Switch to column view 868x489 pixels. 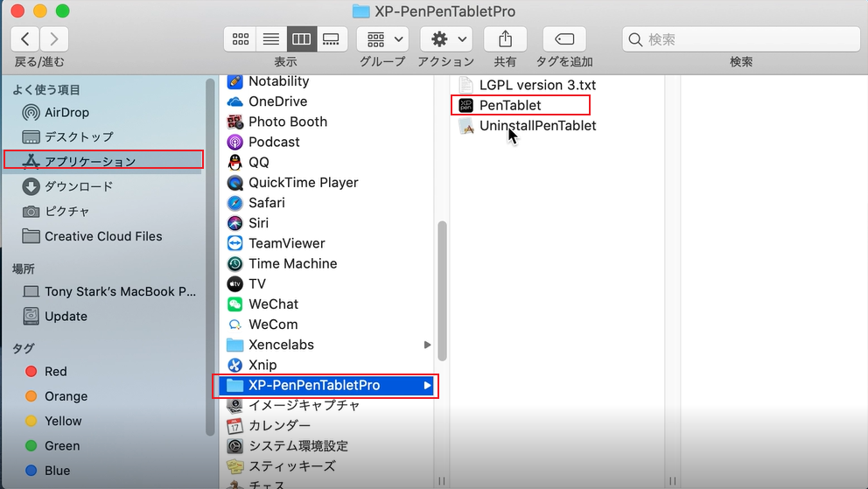point(302,38)
